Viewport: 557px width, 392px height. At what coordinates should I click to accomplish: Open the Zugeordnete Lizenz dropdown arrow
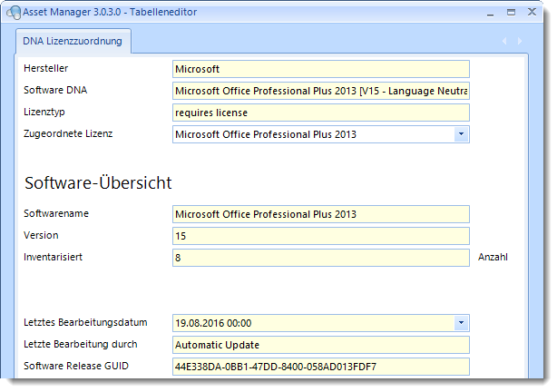click(x=461, y=134)
